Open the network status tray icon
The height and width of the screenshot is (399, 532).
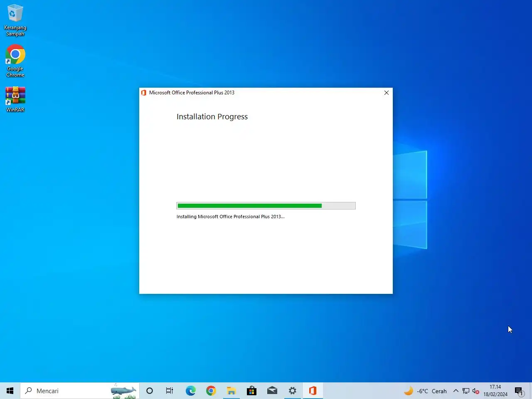tap(466, 391)
